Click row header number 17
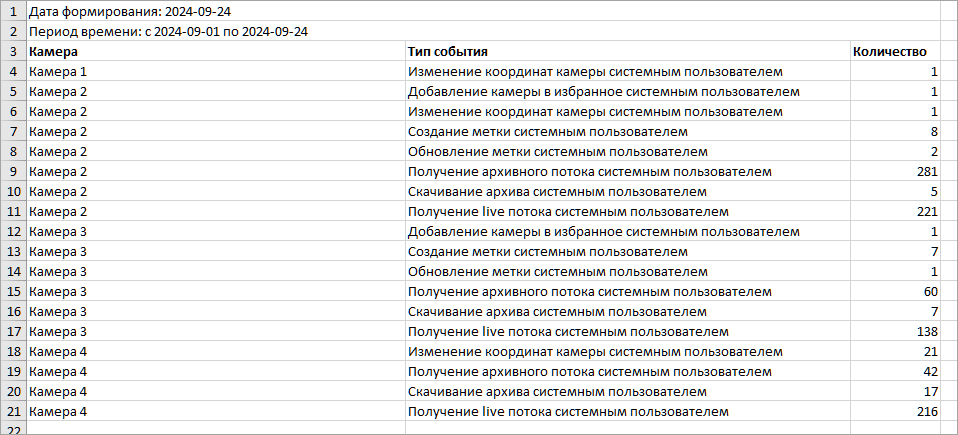958x435 pixels. [13, 331]
